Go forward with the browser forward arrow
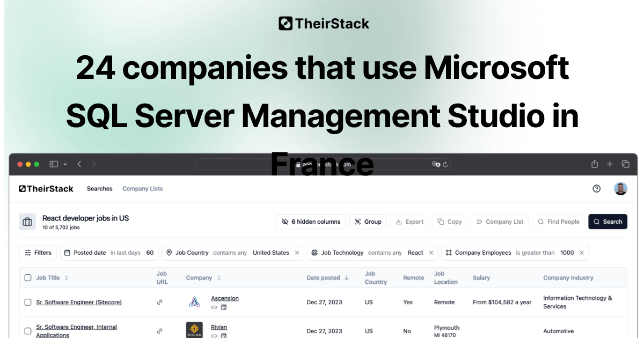The width and height of the screenshot is (644, 338). tap(94, 164)
